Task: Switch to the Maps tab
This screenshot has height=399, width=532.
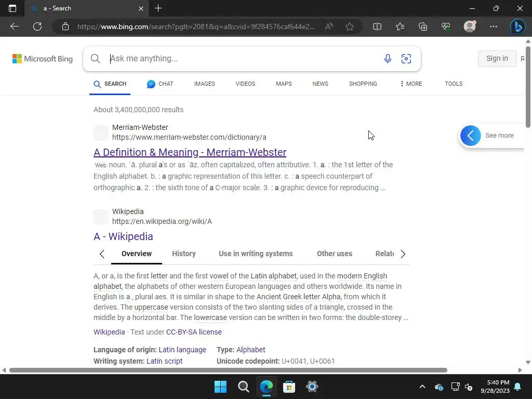Action: 284,84
